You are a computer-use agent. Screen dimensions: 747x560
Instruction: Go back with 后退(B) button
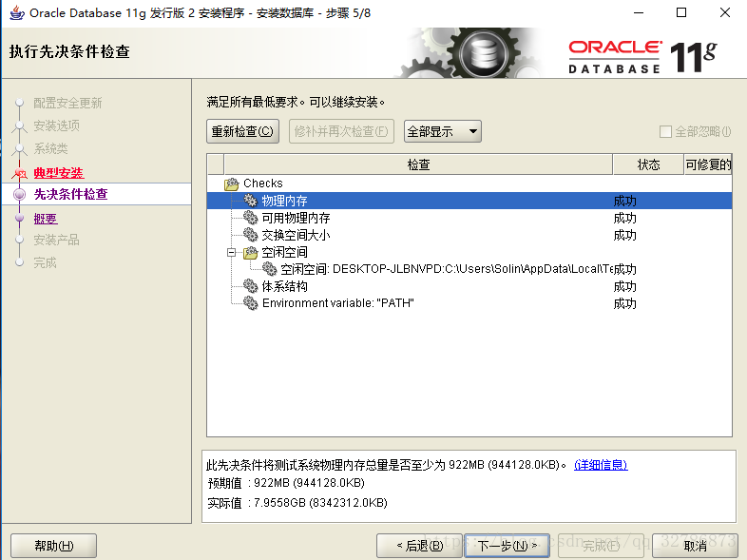[419, 546]
